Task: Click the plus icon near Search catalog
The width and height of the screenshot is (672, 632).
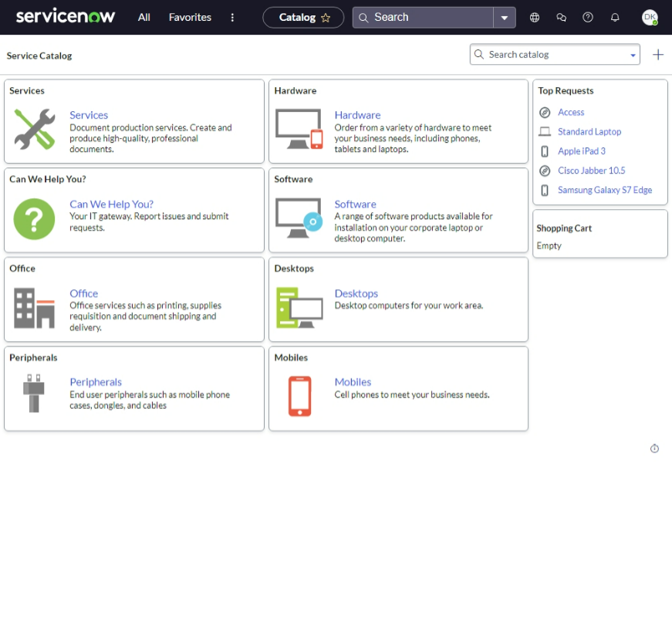Action: pyautogui.click(x=658, y=54)
